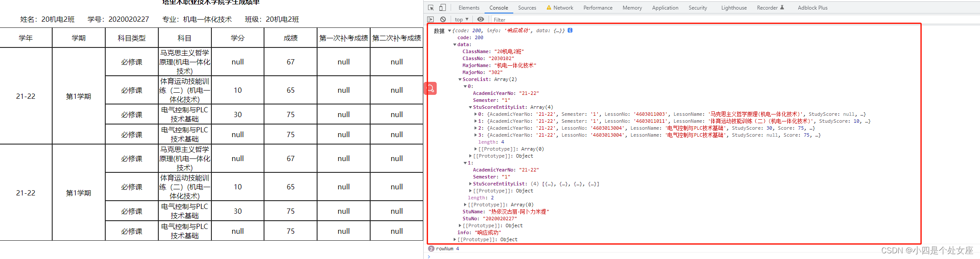Open the top context dropdown
The image size is (980, 259).
pyautogui.click(x=462, y=20)
